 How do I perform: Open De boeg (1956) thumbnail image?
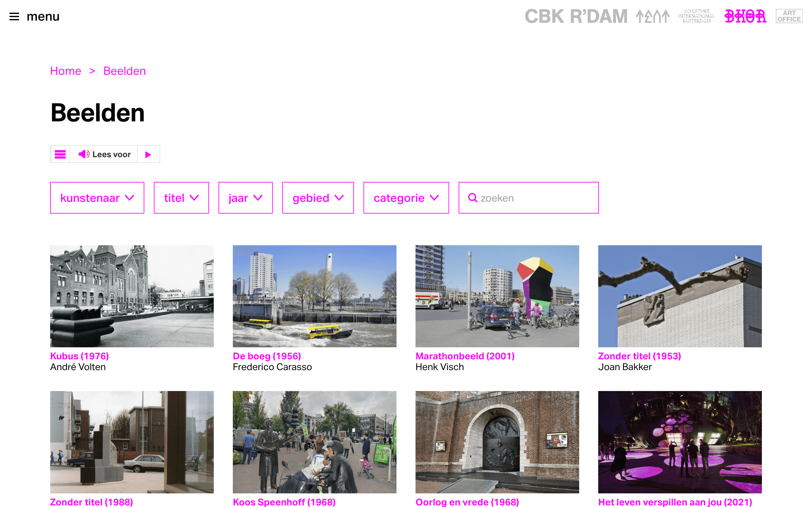pos(314,296)
